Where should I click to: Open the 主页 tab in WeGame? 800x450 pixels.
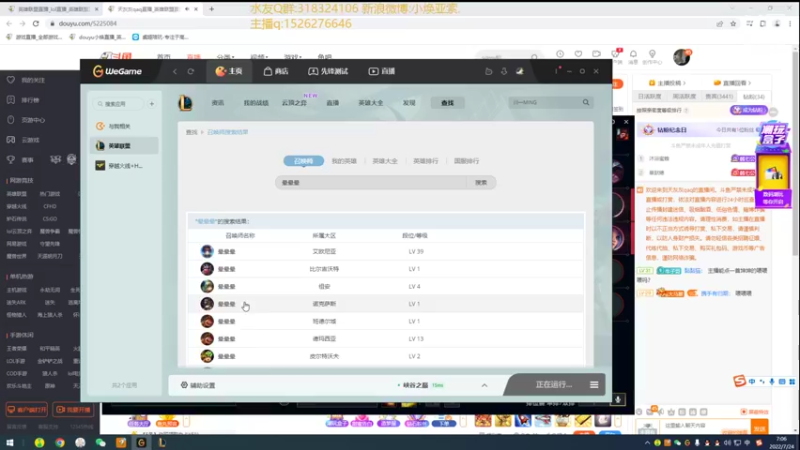(229, 71)
